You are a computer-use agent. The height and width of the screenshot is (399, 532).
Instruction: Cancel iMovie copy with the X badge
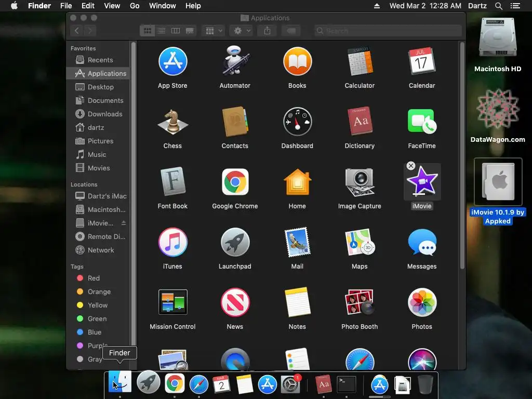[410, 166]
